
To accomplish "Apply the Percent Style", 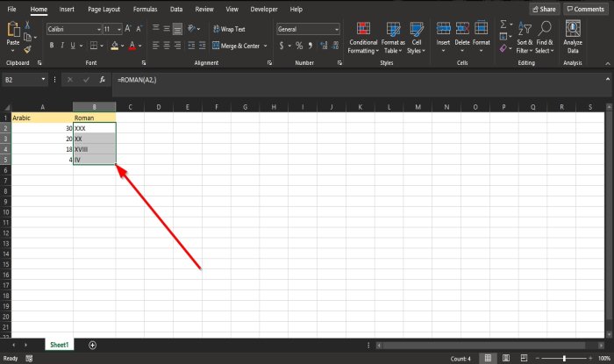I will click(x=299, y=46).
